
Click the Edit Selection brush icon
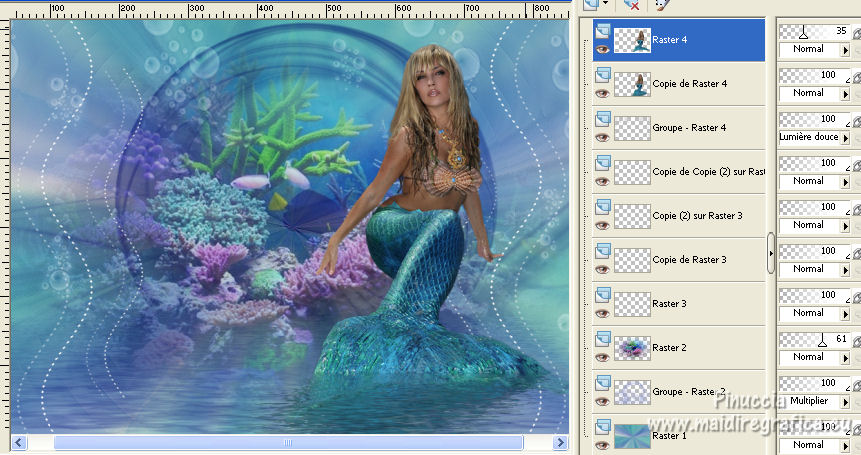662,5
